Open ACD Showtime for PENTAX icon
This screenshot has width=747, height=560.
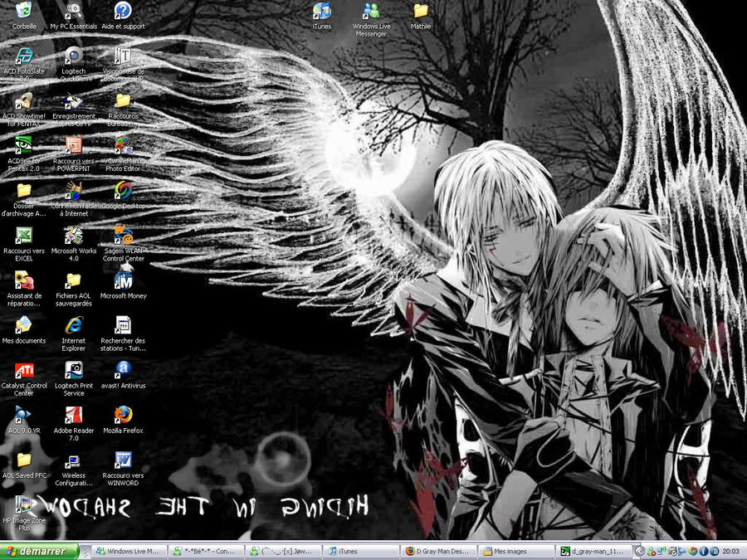24,109
